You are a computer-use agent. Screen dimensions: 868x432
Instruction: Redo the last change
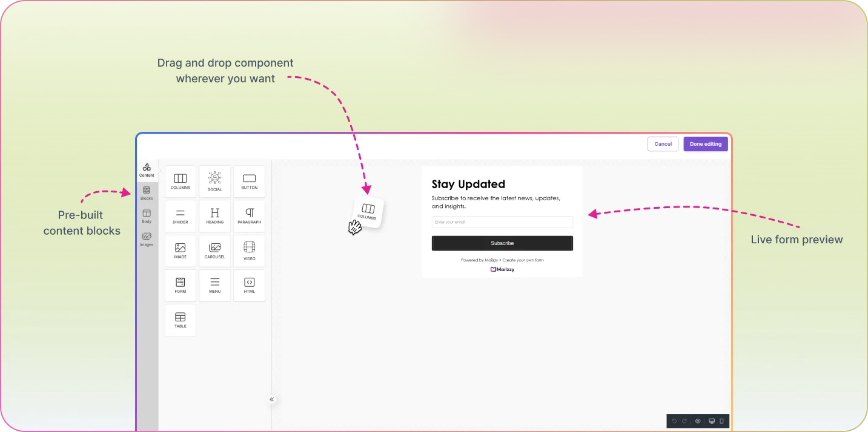684,421
